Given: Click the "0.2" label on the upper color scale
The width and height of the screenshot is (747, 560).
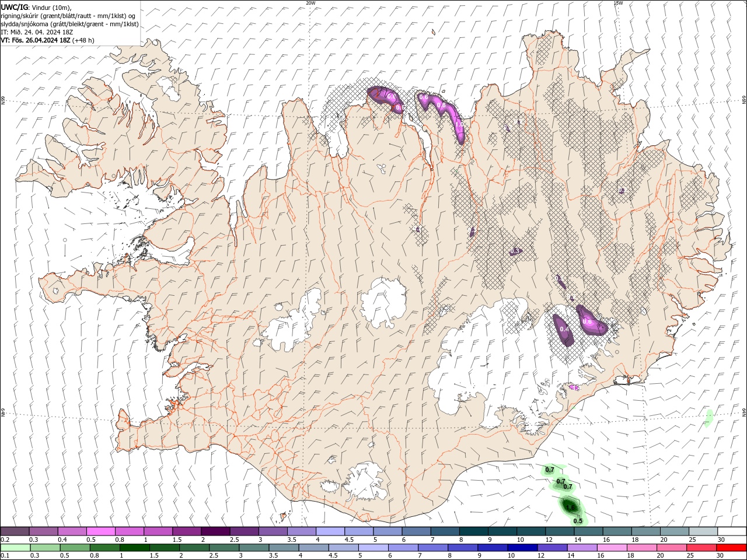Looking at the screenshot, I should click(x=5, y=540).
